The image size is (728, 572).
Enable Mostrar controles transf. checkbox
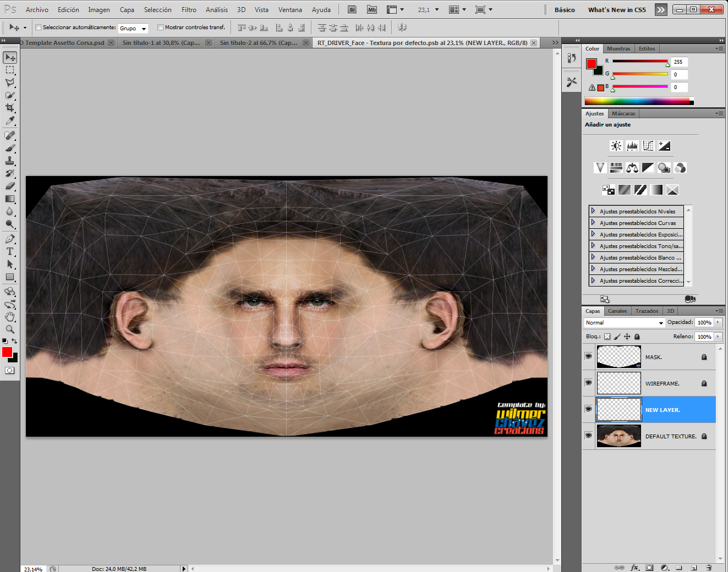(x=160, y=27)
